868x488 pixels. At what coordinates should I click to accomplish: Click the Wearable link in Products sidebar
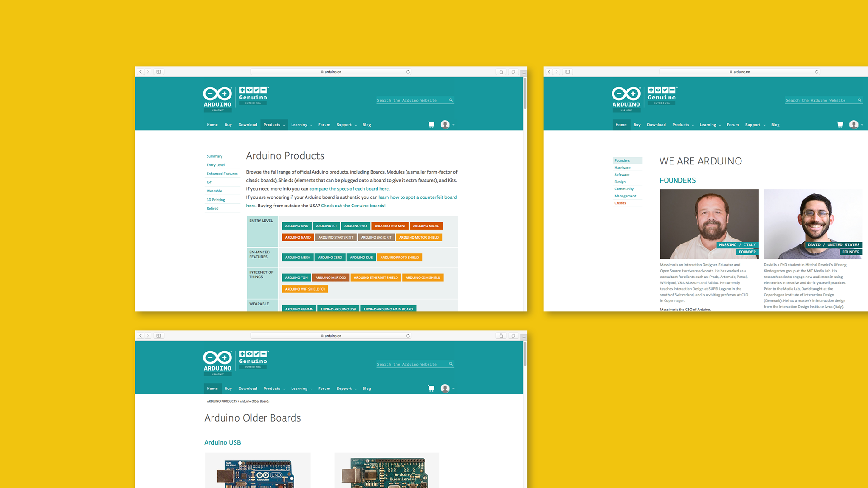tap(214, 191)
